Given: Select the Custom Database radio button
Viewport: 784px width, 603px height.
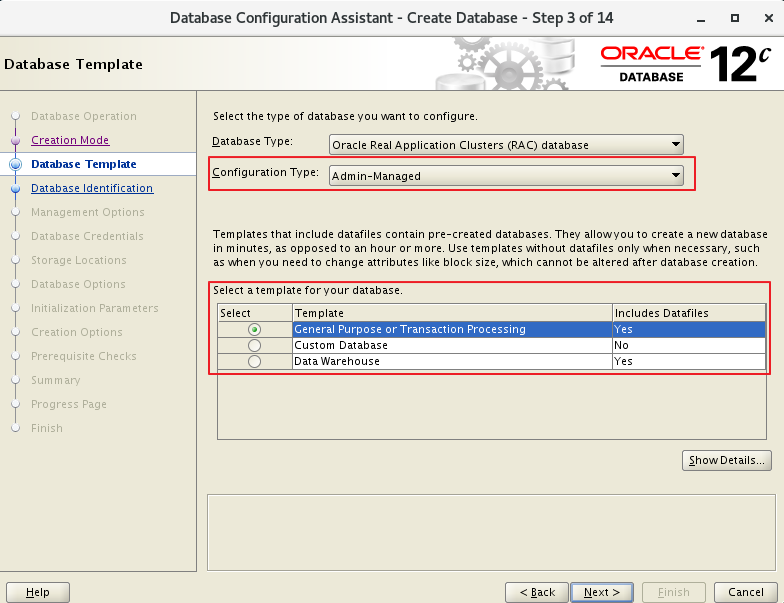Looking at the screenshot, I should click(x=254, y=345).
